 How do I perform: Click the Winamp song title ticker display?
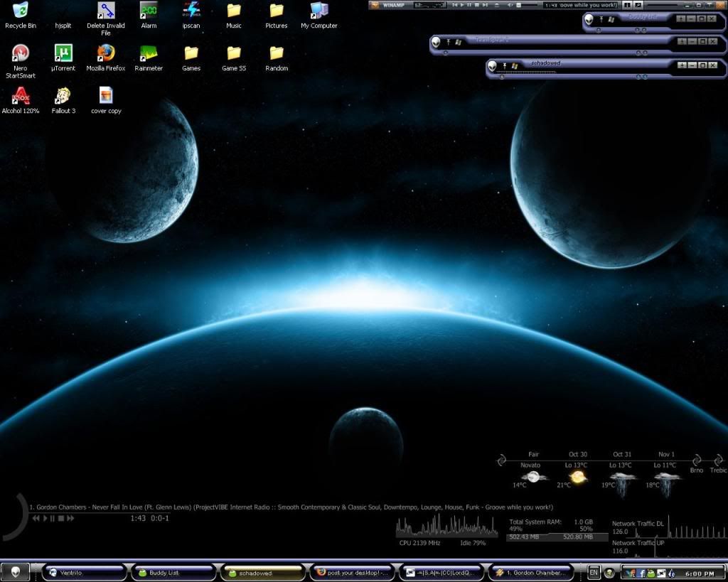click(581, 5)
